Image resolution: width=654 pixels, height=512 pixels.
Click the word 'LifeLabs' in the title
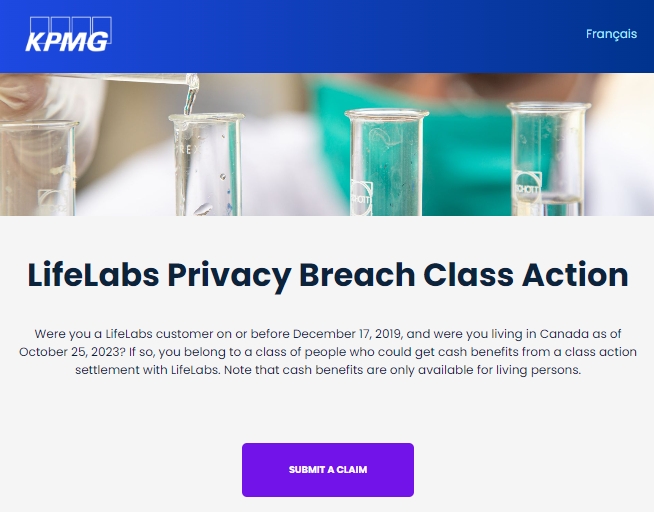(93, 275)
